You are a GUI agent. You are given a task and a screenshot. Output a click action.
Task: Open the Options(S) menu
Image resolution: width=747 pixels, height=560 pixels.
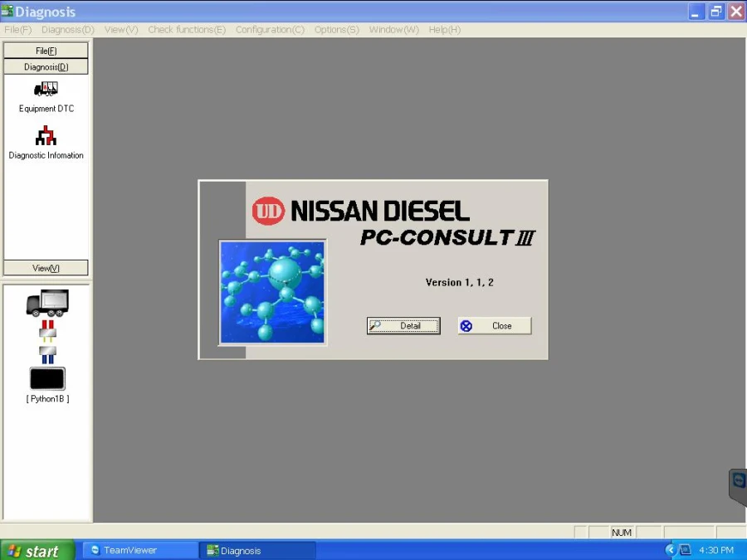pos(336,30)
